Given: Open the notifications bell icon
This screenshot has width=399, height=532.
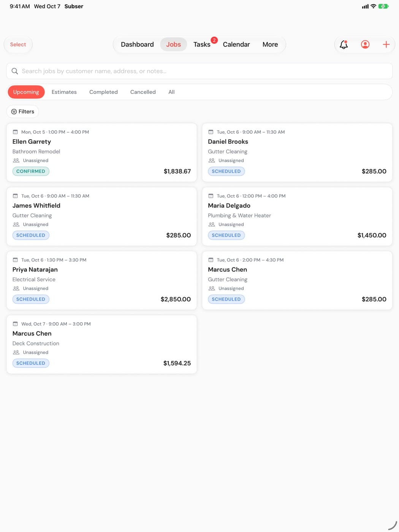Looking at the screenshot, I should (344, 44).
